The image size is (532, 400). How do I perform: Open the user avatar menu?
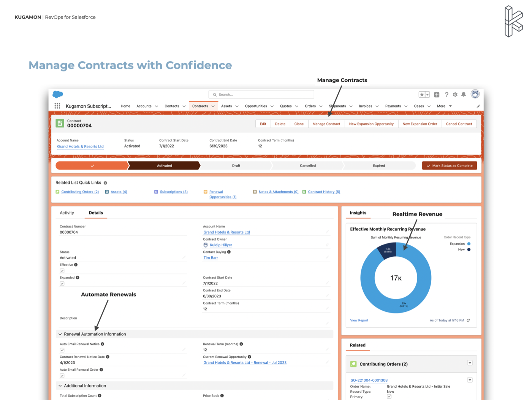click(475, 94)
